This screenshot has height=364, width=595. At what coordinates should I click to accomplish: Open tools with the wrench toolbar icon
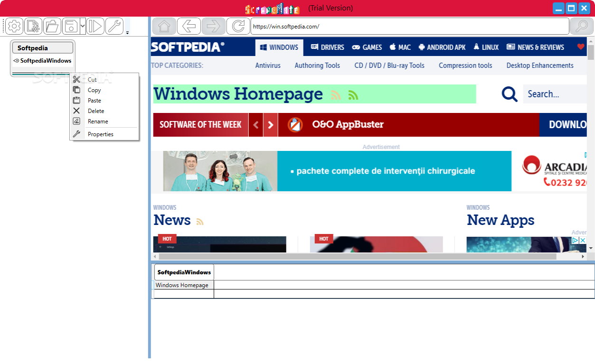pyautogui.click(x=114, y=26)
